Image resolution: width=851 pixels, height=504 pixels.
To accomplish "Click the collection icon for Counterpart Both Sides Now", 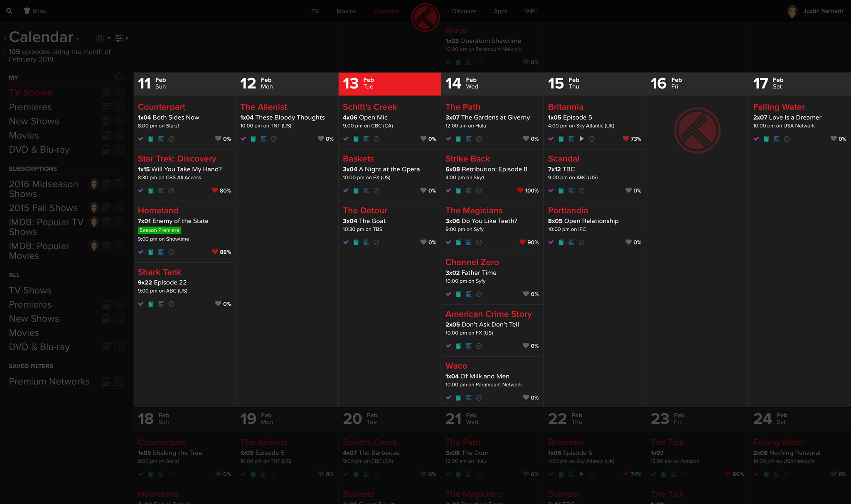I will click(x=151, y=139).
